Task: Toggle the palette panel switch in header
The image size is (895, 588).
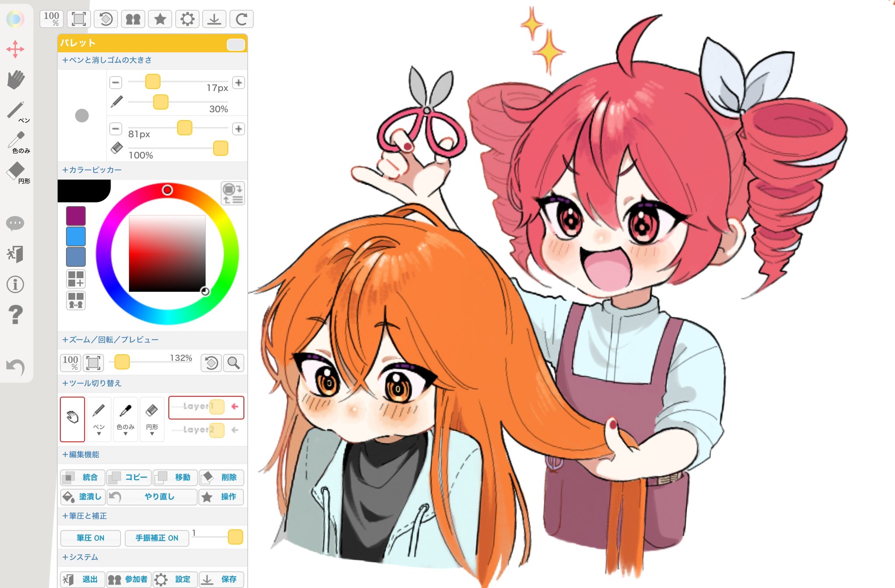Action: (x=236, y=45)
